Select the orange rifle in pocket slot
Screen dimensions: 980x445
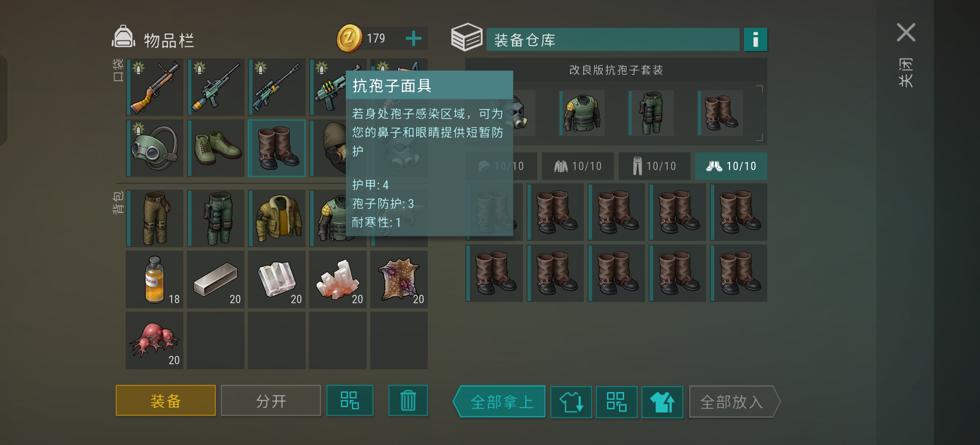pos(155,87)
